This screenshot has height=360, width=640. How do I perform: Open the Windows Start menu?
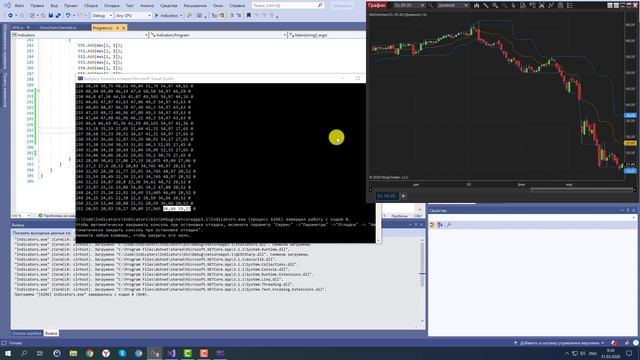(8, 353)
